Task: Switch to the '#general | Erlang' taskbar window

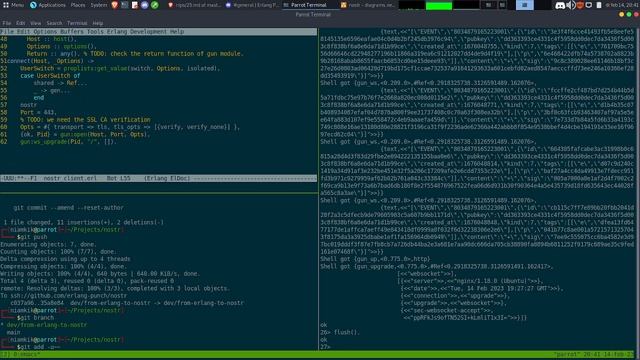Action: tap(252, 5)
